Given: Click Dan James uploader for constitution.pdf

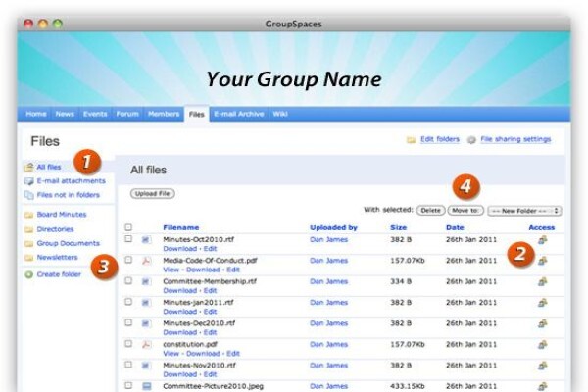Looking at the screenshot, I should (x=329, y=344).
